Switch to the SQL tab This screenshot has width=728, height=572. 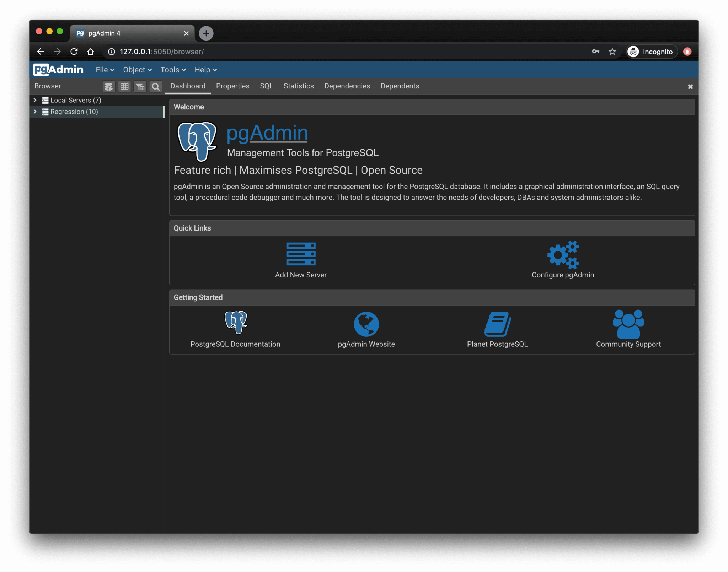click(x=266, y=86)
